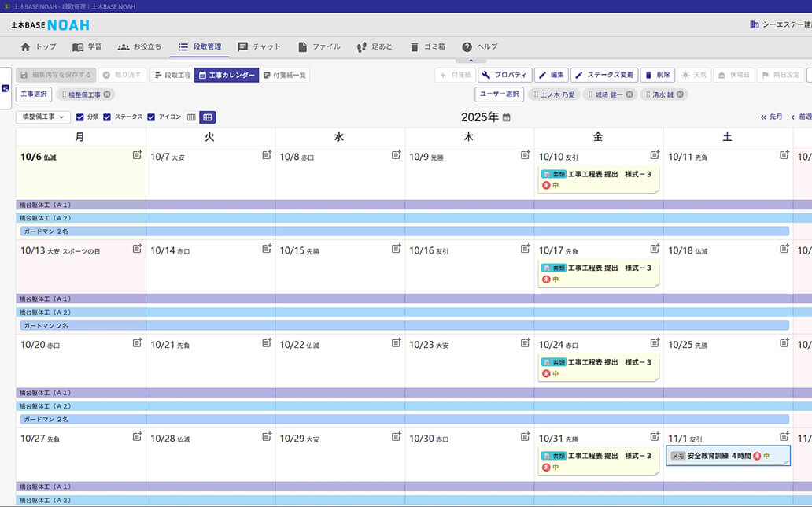
Task: Switch to the column layout view icon
Action: point(190,117)
